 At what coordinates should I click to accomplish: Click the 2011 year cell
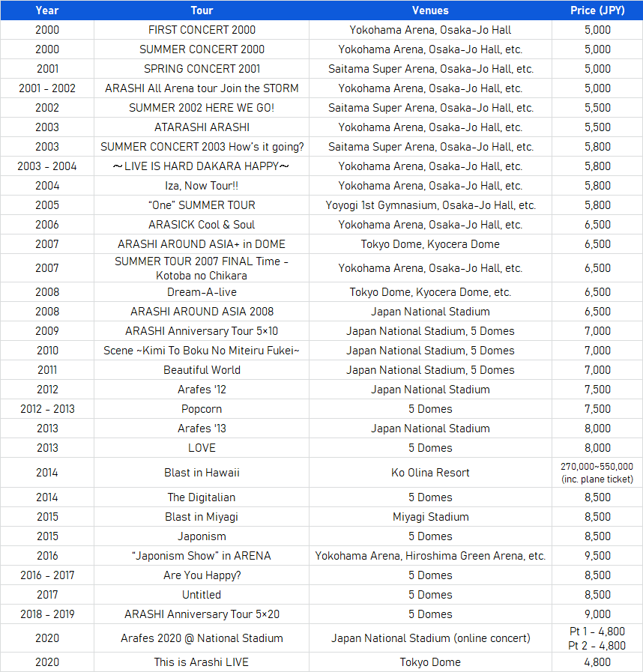[47, 370]
